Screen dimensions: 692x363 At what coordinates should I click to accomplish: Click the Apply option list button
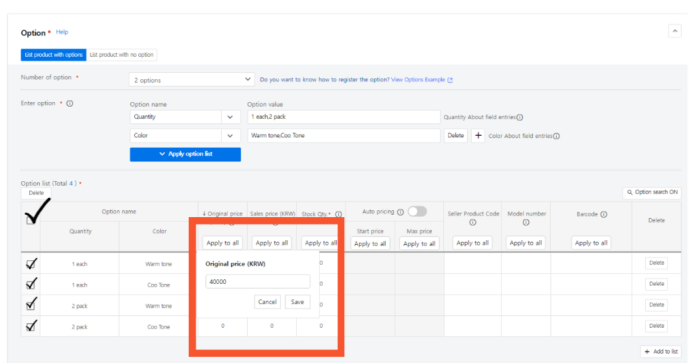[x=185, y=154]
